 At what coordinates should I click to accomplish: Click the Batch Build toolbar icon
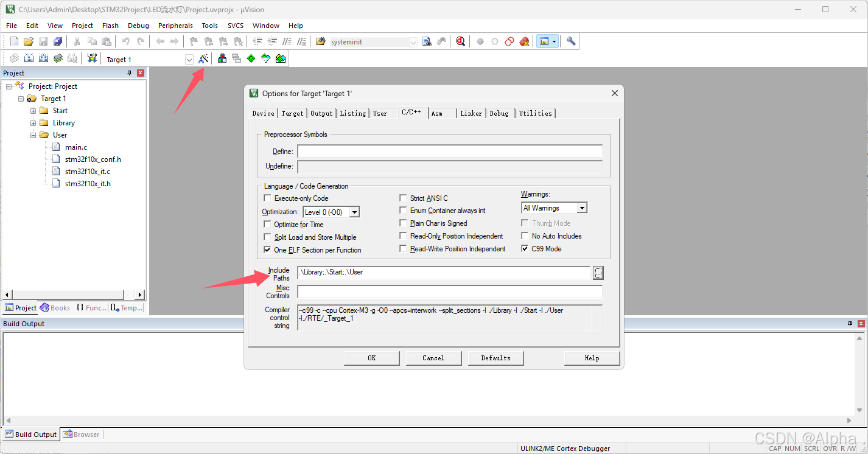tap(58, 58)
